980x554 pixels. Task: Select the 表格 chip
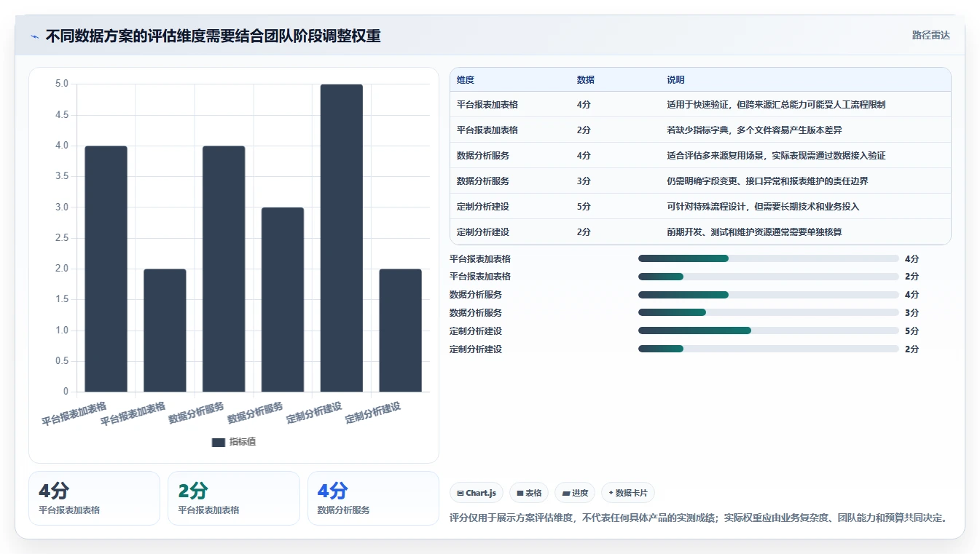[529, 493]
